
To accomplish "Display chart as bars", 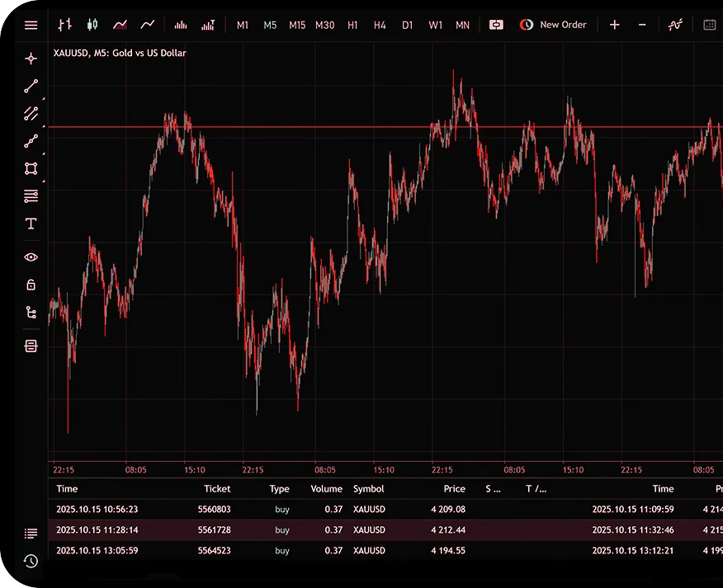I will coord(64,24).
